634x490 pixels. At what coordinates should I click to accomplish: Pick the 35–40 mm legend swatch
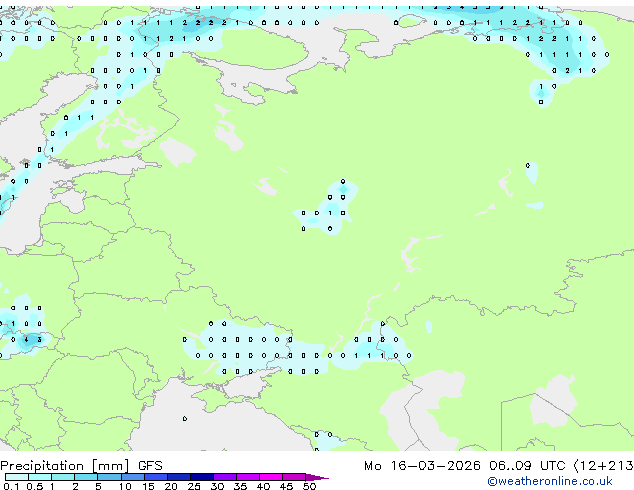click(248, 477)
